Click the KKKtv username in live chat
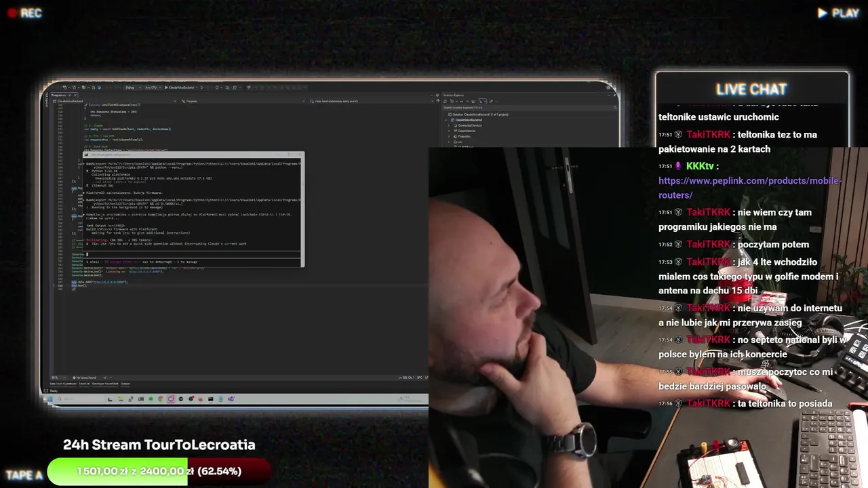Screen dimensions: 868x488 tap(700, 166)
